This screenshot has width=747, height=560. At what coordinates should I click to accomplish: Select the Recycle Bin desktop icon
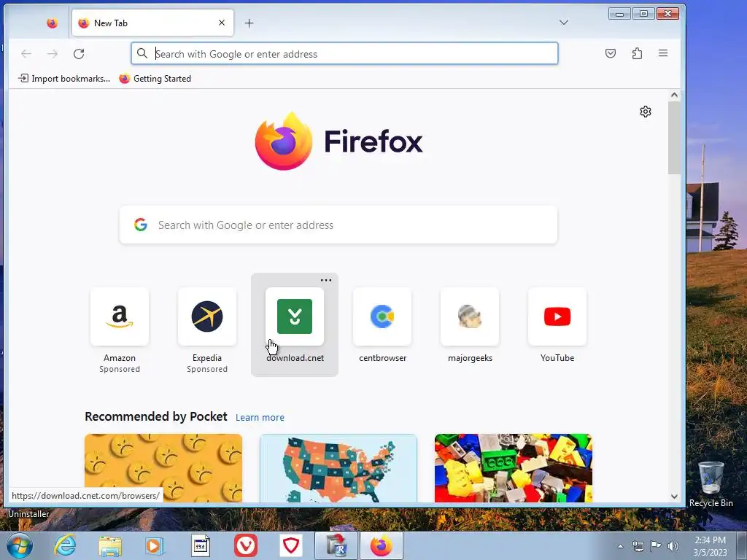pyautogui.click(x=711, y=484)
